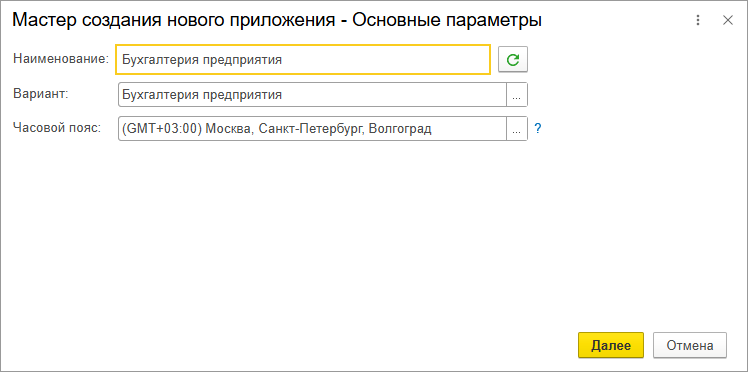Click the Наименование label
This screenshot has width=748, height=372.
62,59
